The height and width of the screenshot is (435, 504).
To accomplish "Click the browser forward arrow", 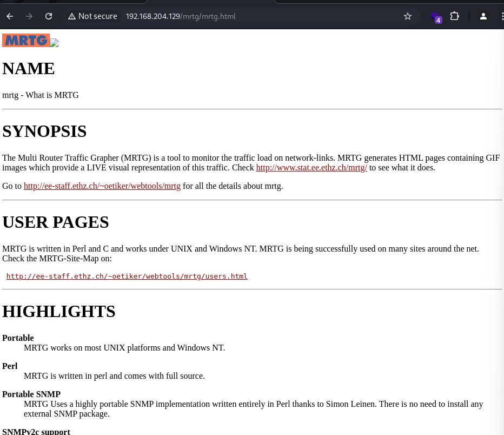I will coord(29,16).
